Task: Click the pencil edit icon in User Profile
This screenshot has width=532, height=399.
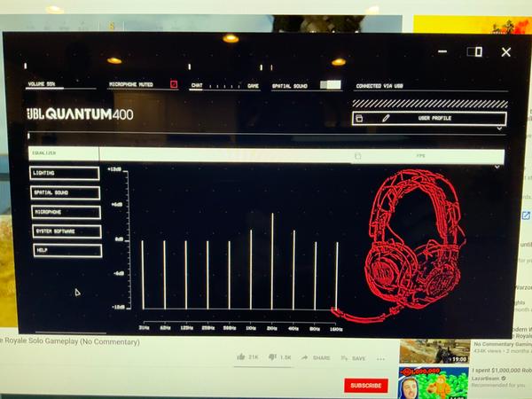Action: 386,118
